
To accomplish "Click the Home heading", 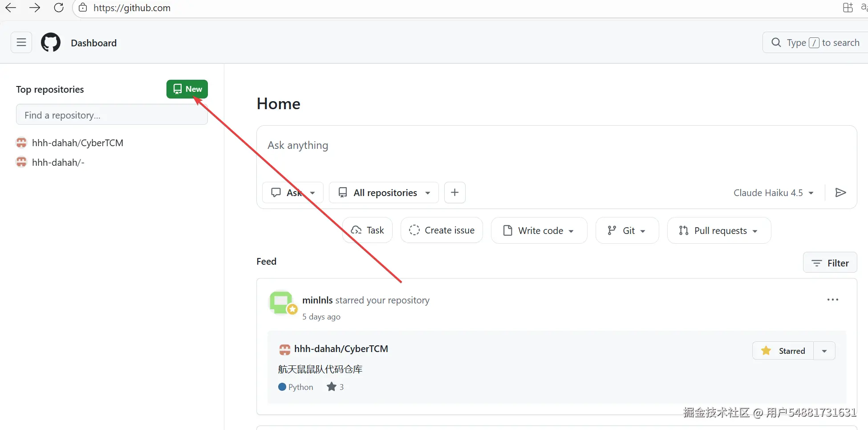I will click(x=279, y=104).
